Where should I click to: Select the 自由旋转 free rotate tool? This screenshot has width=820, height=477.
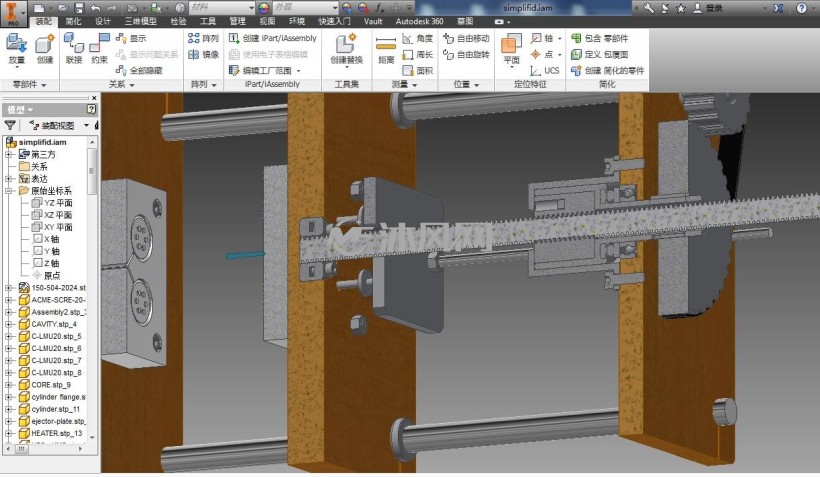[466, 54]
